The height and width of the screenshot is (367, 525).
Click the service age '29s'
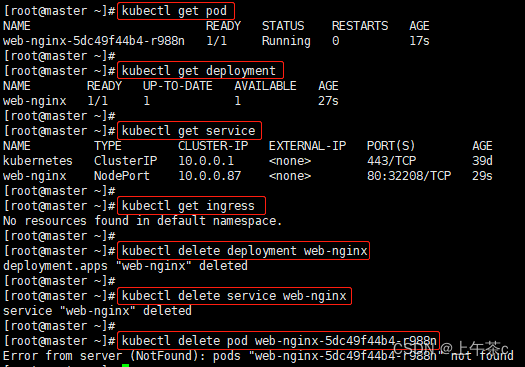coord(482,176)
